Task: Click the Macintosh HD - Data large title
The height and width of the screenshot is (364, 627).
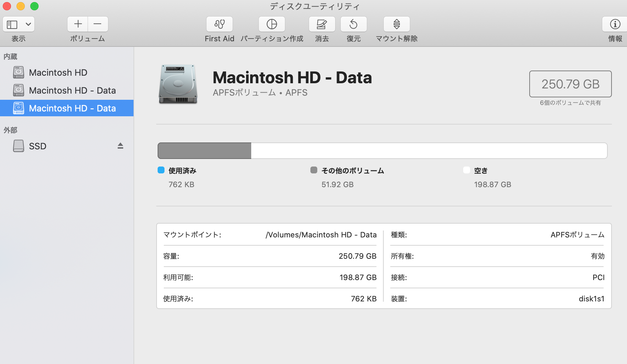Action: (x=292, y=77)
